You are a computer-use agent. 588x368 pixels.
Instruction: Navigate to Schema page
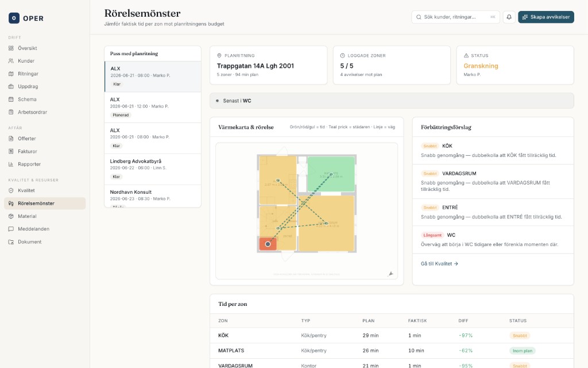pyautogui.click(x=45, y=99)
